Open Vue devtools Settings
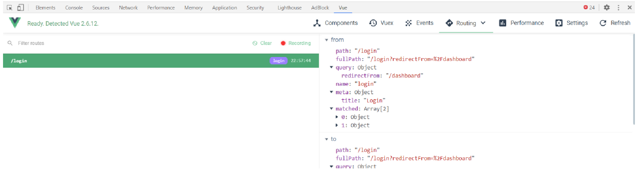Screen dimensions: 644x174 [x=572, y=23]
